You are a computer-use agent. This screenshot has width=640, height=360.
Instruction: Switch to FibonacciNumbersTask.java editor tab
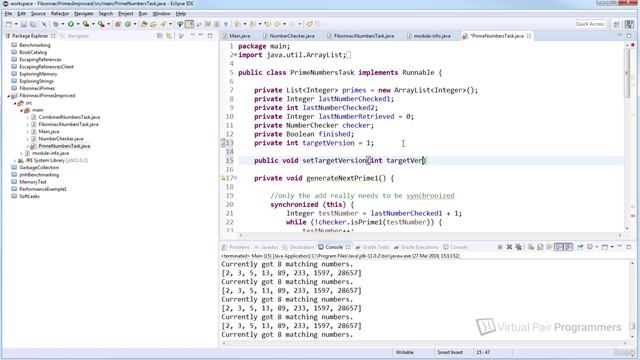pyautogui.click(x=361, y=36)
